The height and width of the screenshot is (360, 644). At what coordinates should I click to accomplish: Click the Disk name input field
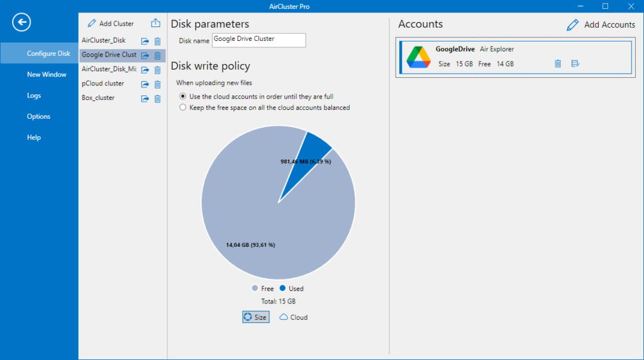pos(258,40)
